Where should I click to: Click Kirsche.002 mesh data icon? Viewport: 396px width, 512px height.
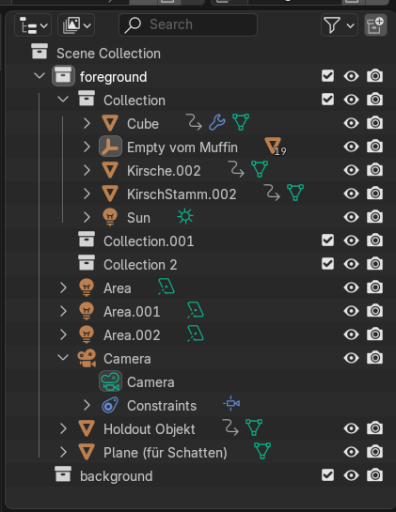coord(260,169)
